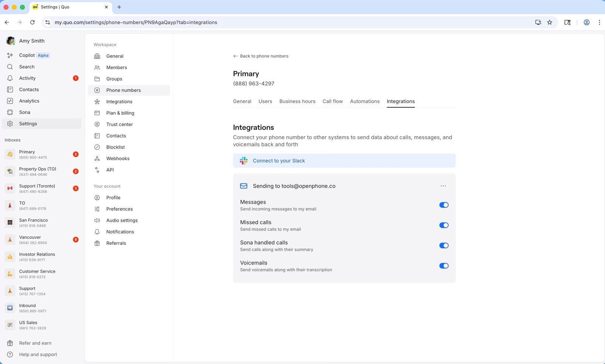Open Investor Relations inbox
This screenshot has height=364, width=605.
(42, 257)
